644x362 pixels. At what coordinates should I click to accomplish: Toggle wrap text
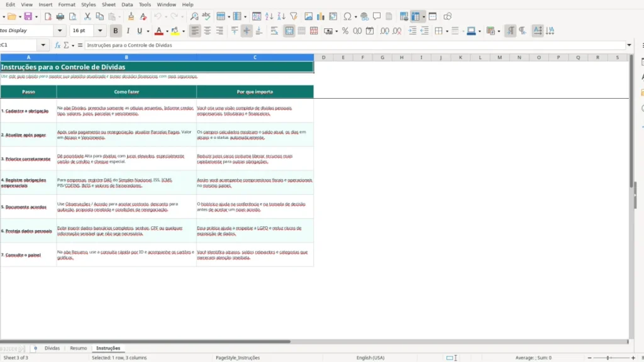tap(274, 31)
